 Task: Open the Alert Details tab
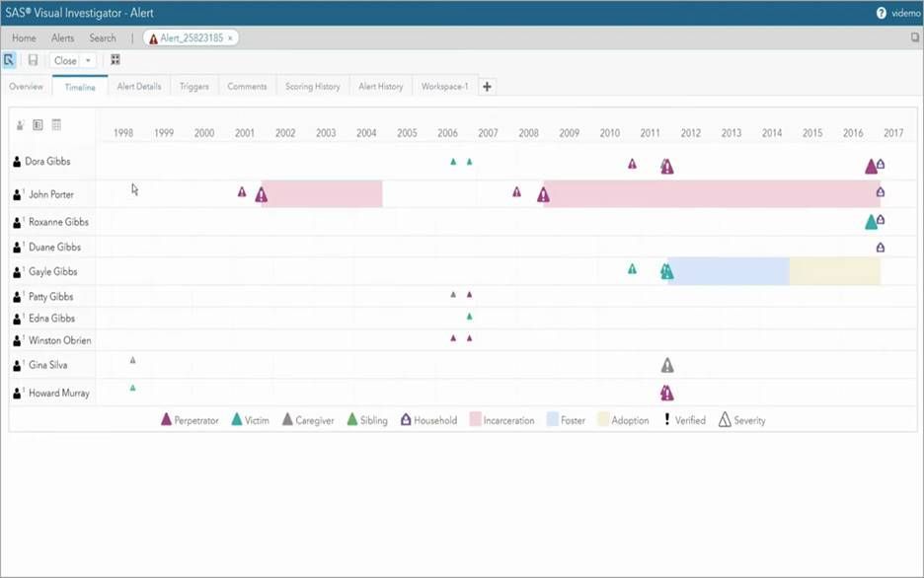click(x=139, y=86)
